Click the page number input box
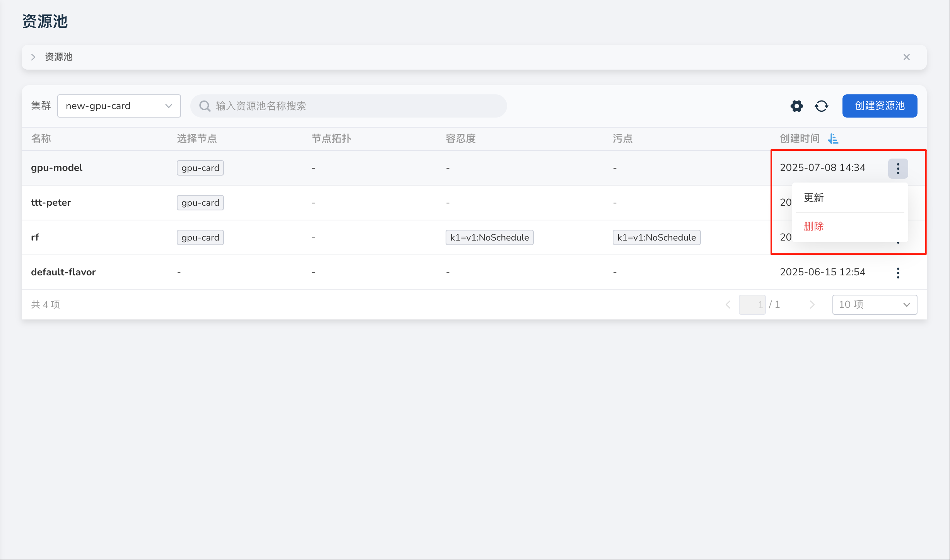 click(x=752, y=305)
